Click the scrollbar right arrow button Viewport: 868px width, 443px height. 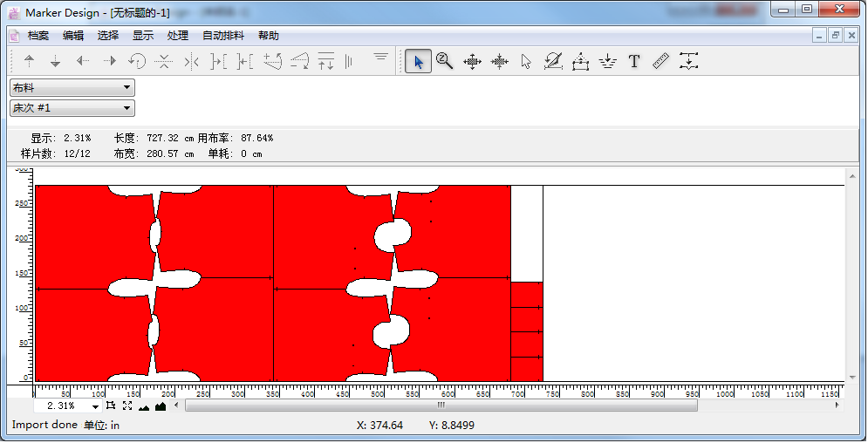coord(838,406)
